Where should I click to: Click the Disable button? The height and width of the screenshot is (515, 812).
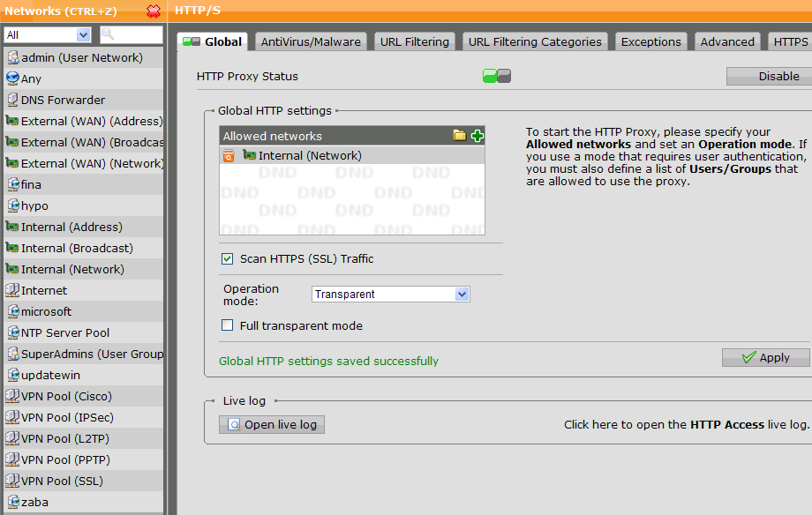click(x=768, y=77)
